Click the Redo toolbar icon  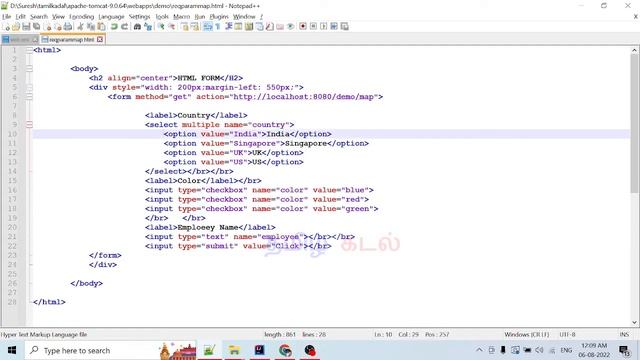[x=124, y=27]
